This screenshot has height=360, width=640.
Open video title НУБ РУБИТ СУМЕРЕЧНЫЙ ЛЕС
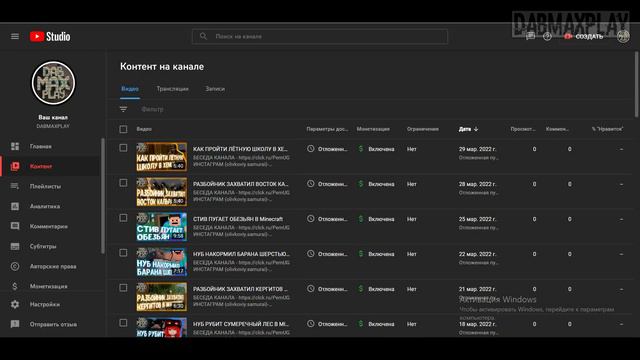(240, 324)
